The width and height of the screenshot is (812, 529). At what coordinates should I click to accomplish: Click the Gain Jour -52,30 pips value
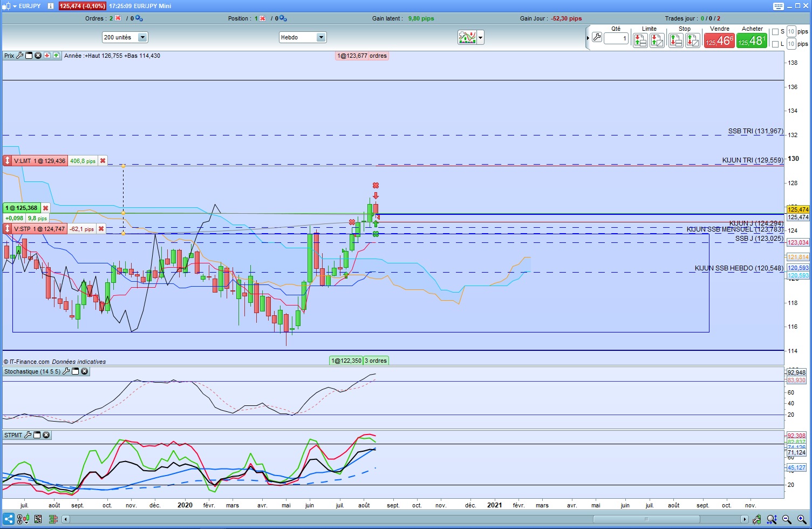tap(566, 18)
